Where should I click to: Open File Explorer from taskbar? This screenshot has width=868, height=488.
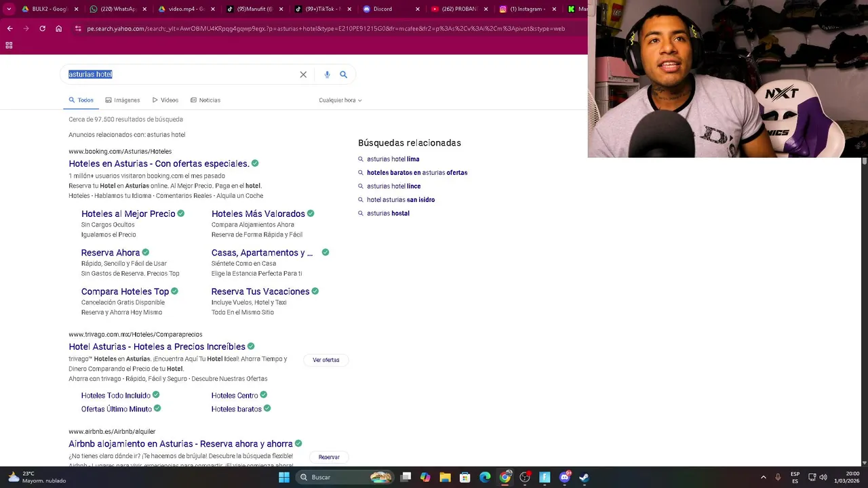[x=446, y=477]
